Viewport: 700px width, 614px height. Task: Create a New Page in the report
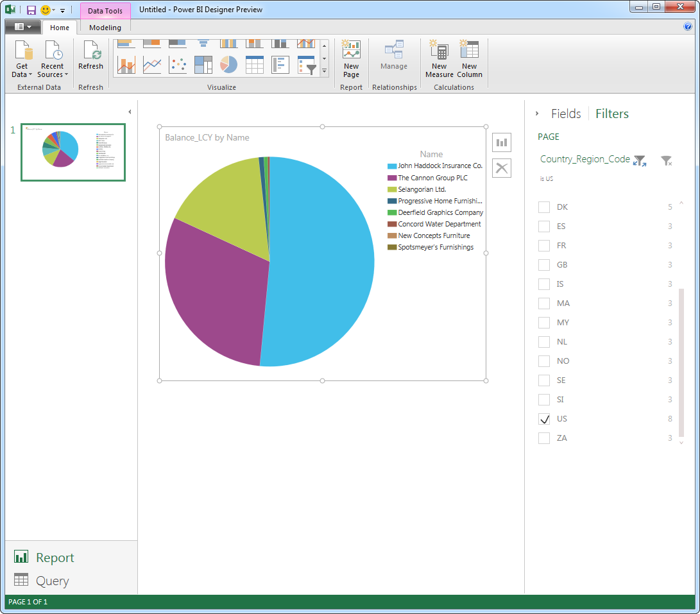pyautogui.click(x=351, y=59)
